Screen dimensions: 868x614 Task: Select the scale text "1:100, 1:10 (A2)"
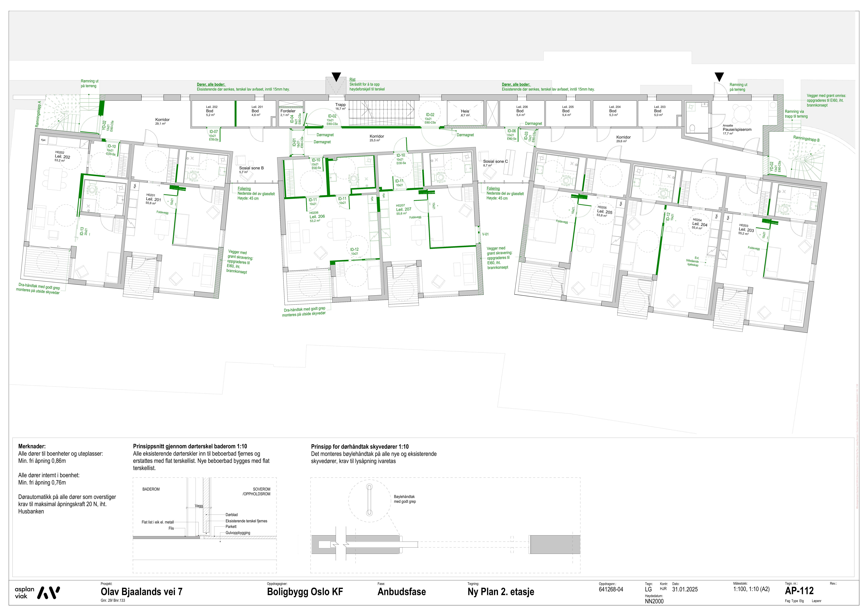point(752,589)
